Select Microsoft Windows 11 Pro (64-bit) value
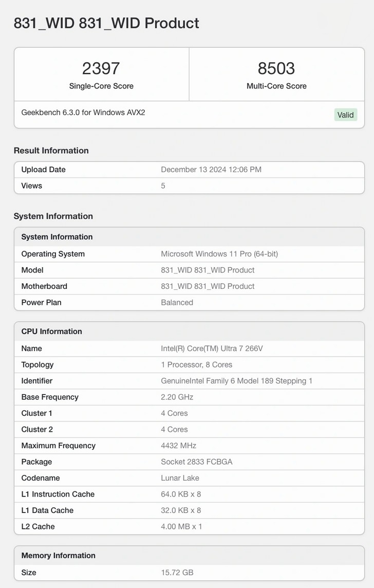This screenshot has height=588, width=374. (x=219, y=254)
